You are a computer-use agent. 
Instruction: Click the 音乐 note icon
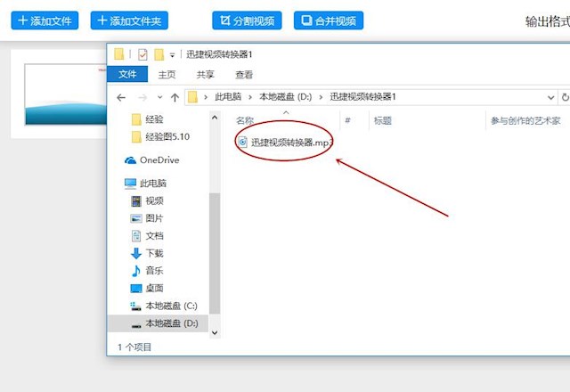coord(136,271)
